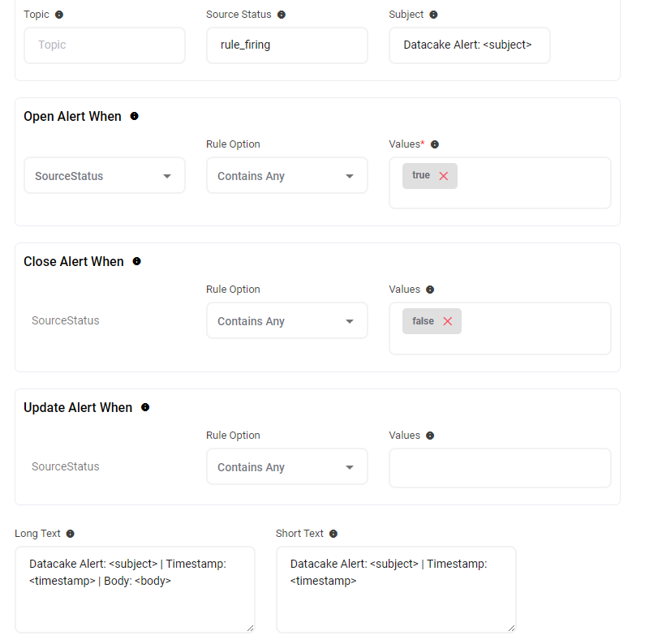Screen dimensions: 645x644
Task: Open the SourceStatus dropdown in Open Alert
Action: pyautogui.click(x=105, y=175)
